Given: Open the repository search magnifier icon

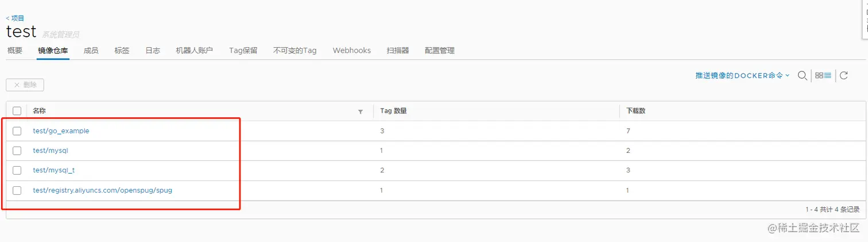Looking at the screenshot, I should (x=803, y=75).
